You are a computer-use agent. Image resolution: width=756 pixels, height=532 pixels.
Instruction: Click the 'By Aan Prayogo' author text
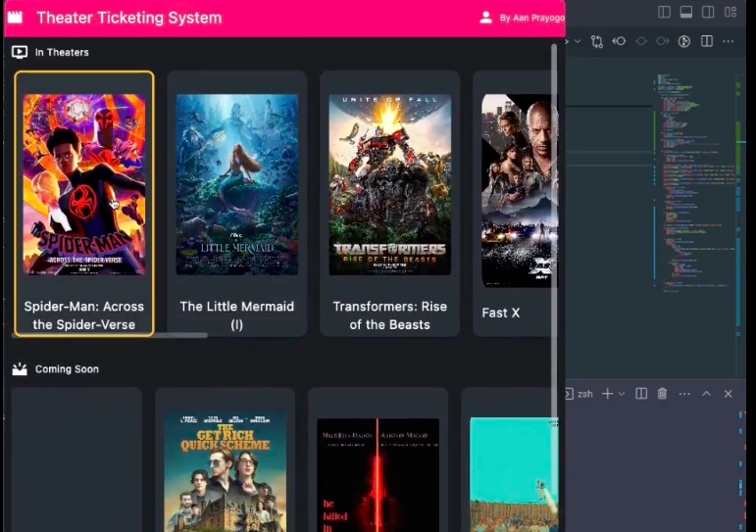531,18
